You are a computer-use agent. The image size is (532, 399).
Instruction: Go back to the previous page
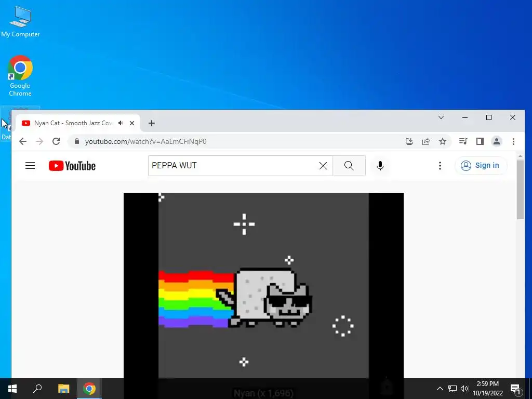point(23,141)
